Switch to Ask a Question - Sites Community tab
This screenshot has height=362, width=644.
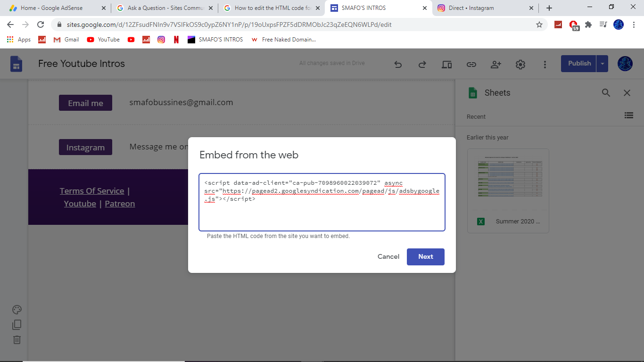pyautogui.click(x=165, y=8)
